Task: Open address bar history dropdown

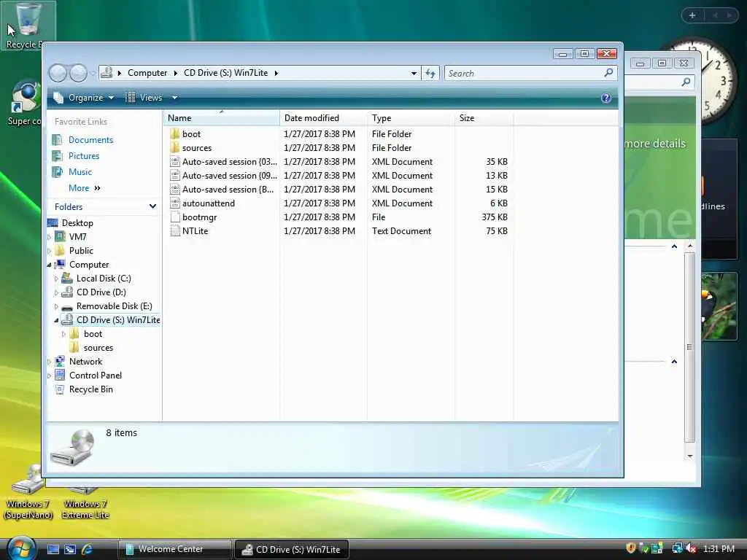Action: pos(414,74)
